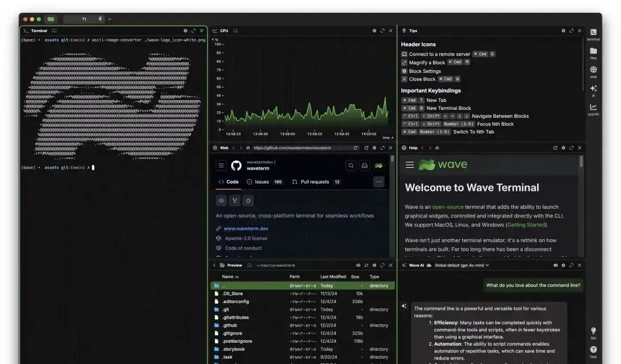Open connection selector in Preview header
The width and height of the screenshot is (621, 364).
coord(249,265)
